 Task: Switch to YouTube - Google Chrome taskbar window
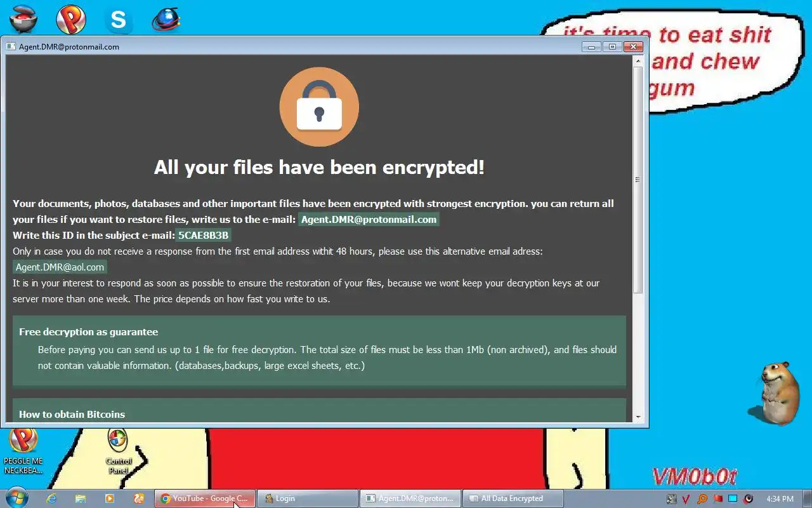click(x=205, y=498)
